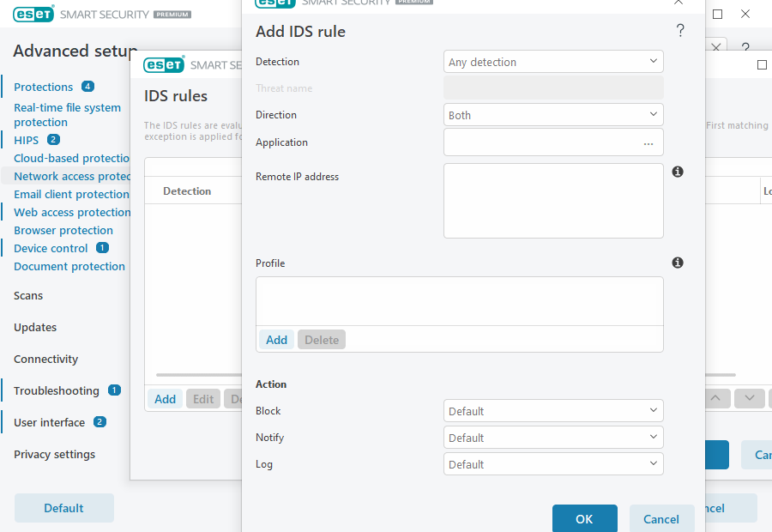Select Network access protection in the sidebar
Viewport: 772px width, 532px height.
tap(69, 176)
